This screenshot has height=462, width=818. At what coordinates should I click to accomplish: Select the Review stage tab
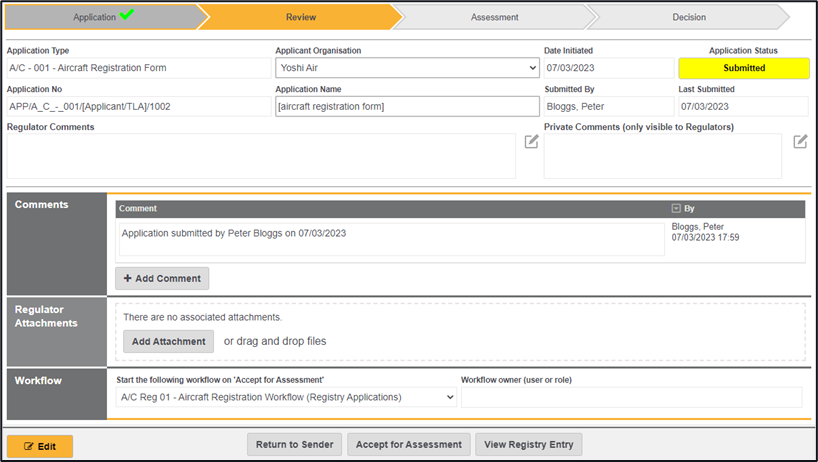tap(301, 17)
